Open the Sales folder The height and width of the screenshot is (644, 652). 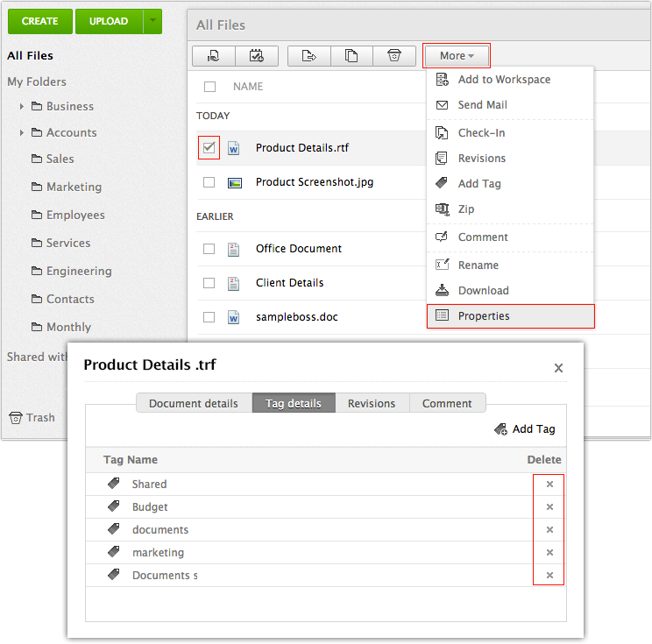(x=53, y=159)
